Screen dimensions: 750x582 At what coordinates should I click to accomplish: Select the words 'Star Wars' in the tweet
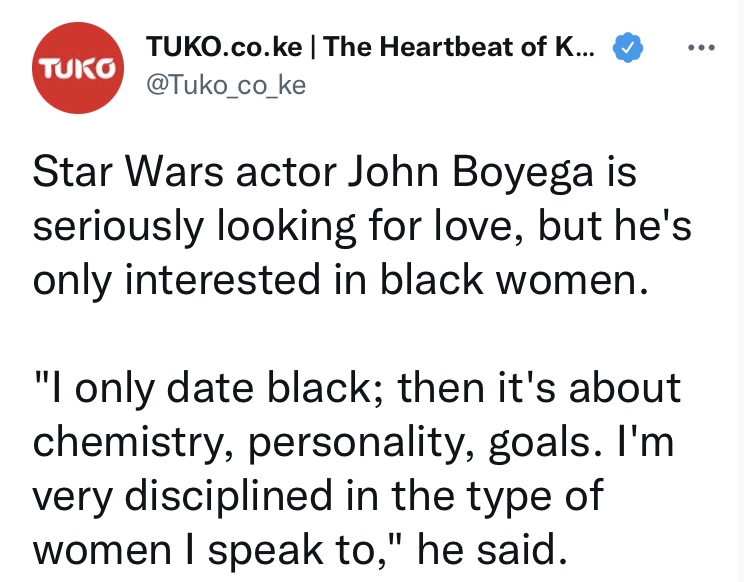click(x=128, y=172)
